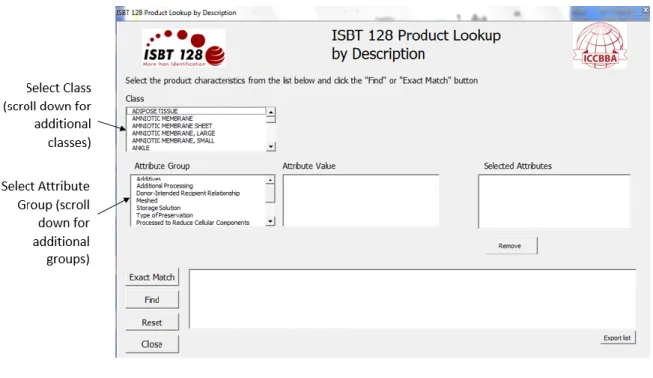Pick Processed to Reduce Cellular Components
Image resolution: width=653 pixels, height=378 pixels.
coord(198,223)
